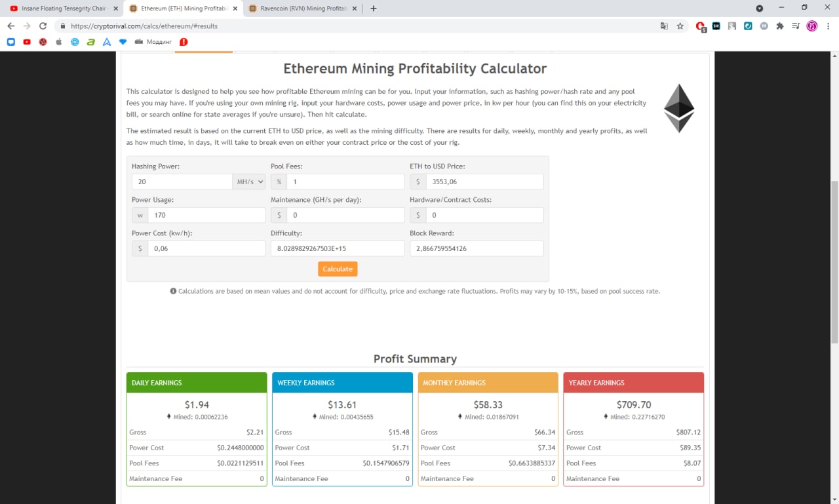The height and width of the screenshot is (504, 839).
Task: Open the MH/s hash unit dropdown
Action: click(249, 182)
